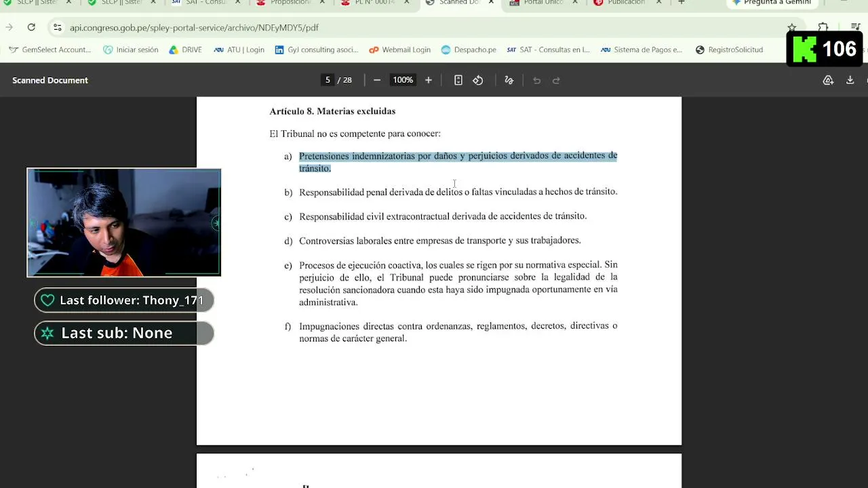Download the PDF document
Viewport: 868px width, 488px height.
pyautogui.click(x=850, y=80)
